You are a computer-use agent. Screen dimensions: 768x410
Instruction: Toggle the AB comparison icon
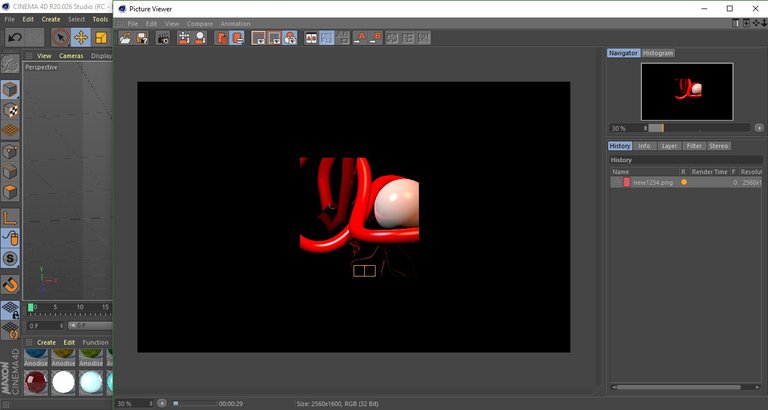[x=311, y=38]
